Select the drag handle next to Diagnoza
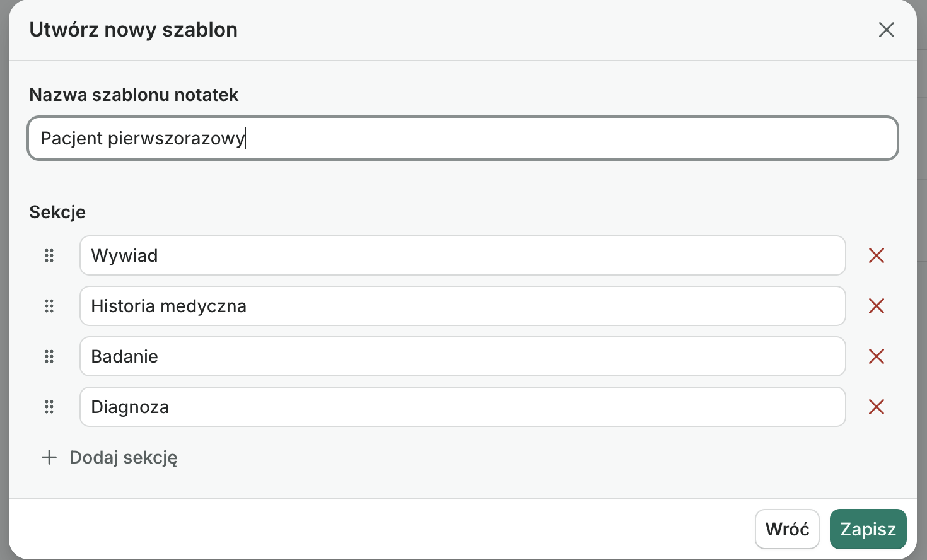This screenshot has width=927, height=560. point(49,407)
